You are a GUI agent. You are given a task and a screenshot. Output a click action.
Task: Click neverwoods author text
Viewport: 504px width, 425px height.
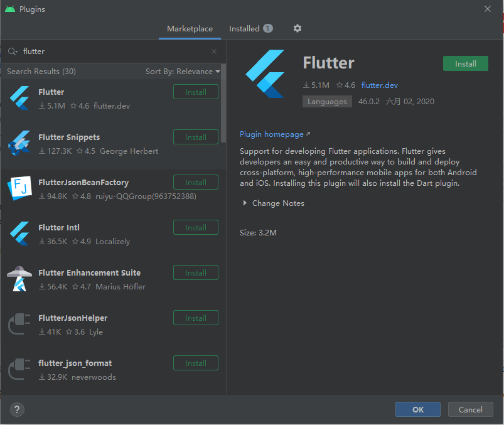click(x=94, y=377)
